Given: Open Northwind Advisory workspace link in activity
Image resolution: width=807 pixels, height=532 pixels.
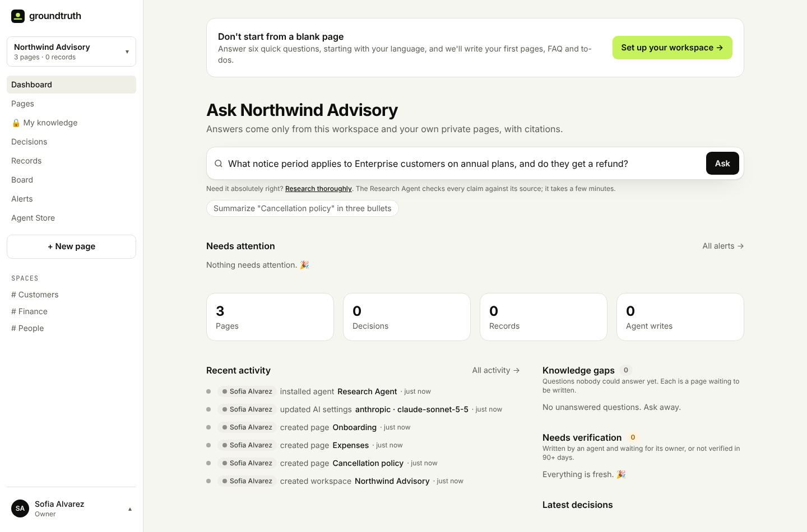Looking at the screenshot, I should [392, 481].
